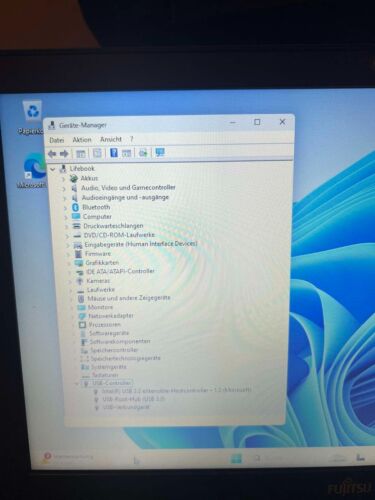Expand Audio, Video und Gamecontroller chevron
Image resolution: width=375 pixels, height=500 pixels.
coord(64,189)
